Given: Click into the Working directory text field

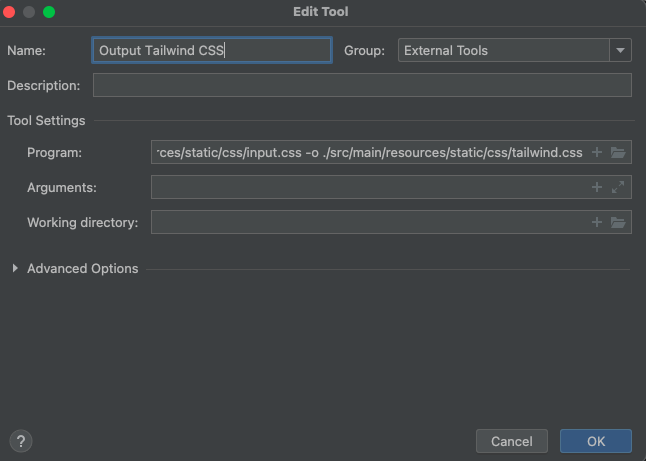Looking at the screenshot, I should 368,222.
